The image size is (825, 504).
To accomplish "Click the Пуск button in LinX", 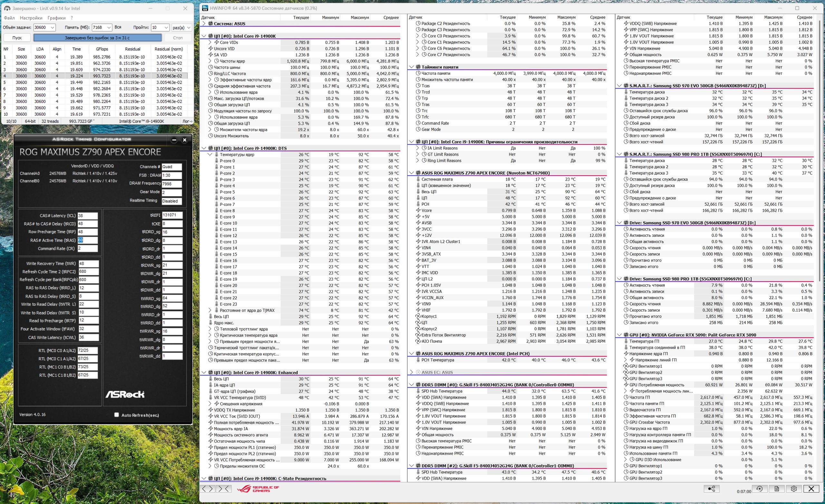I will pos(17,38).
